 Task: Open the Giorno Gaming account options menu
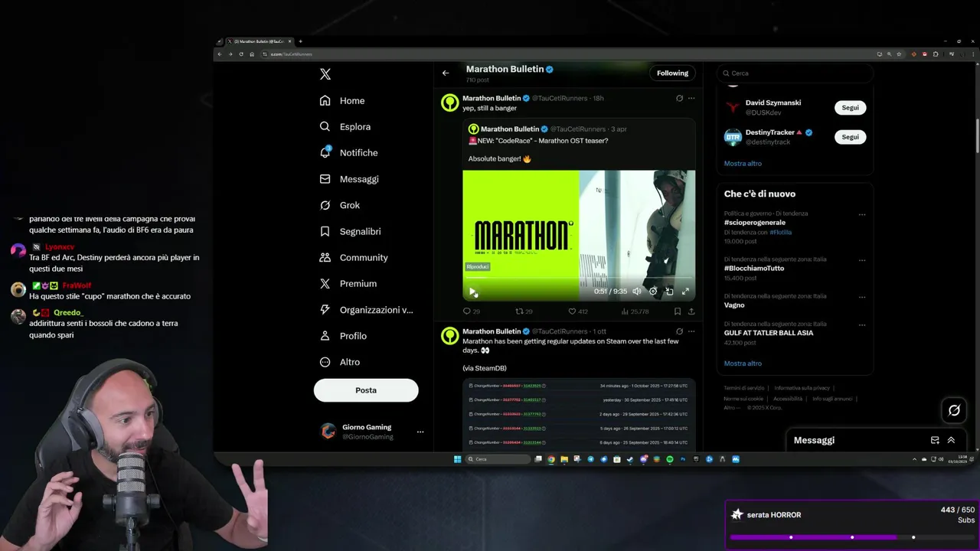(x=420, y=432)
